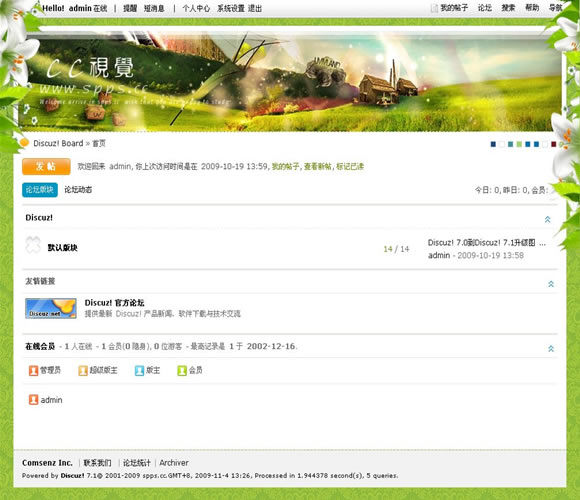Open the Archiver footer link
The width and height of the screenshot is (580, 500).
pyautogui.click(x=174, y=463)
